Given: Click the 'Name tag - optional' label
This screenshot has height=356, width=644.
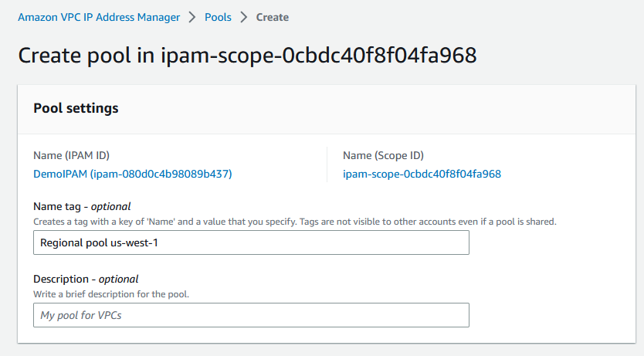Looking at the screenshot, I should (82, 206).
